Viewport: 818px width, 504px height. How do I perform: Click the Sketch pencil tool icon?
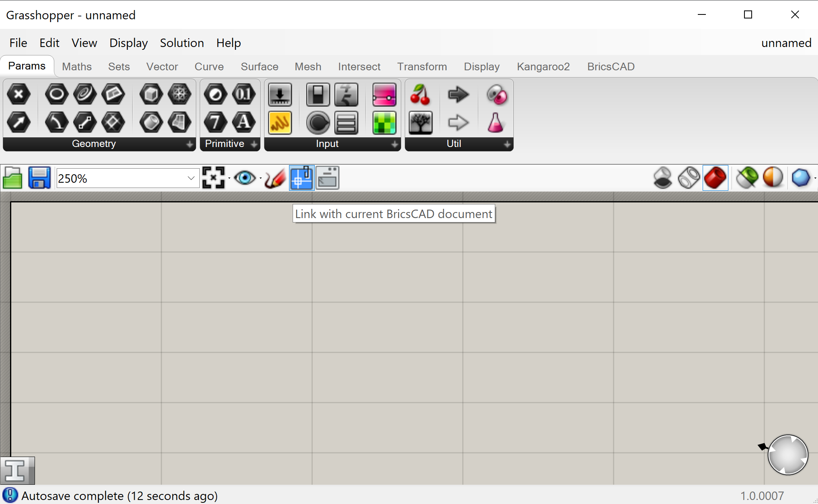(275, 178)
